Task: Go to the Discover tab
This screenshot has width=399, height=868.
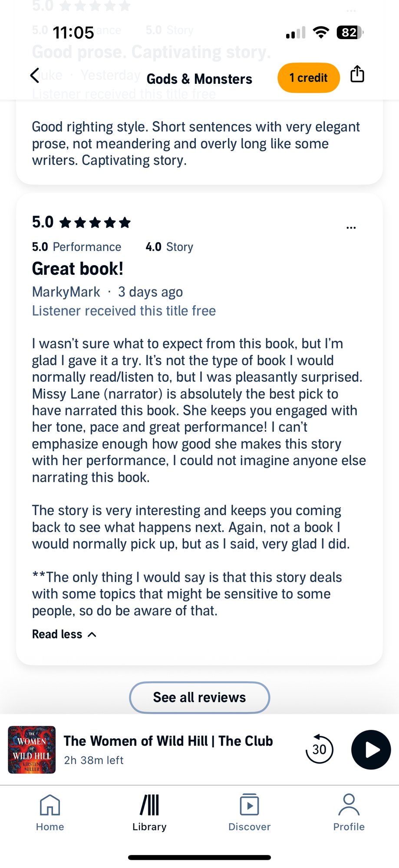Action: [249, 812]
